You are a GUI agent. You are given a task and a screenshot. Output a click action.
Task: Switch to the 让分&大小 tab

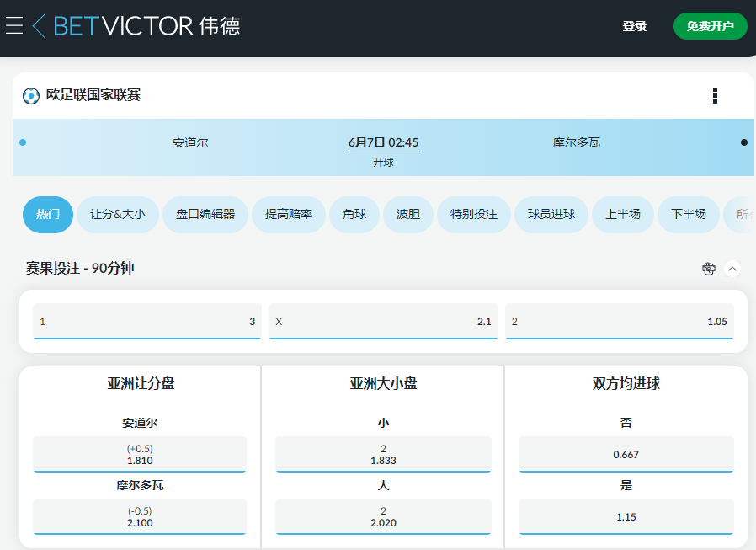coord(118,215)
